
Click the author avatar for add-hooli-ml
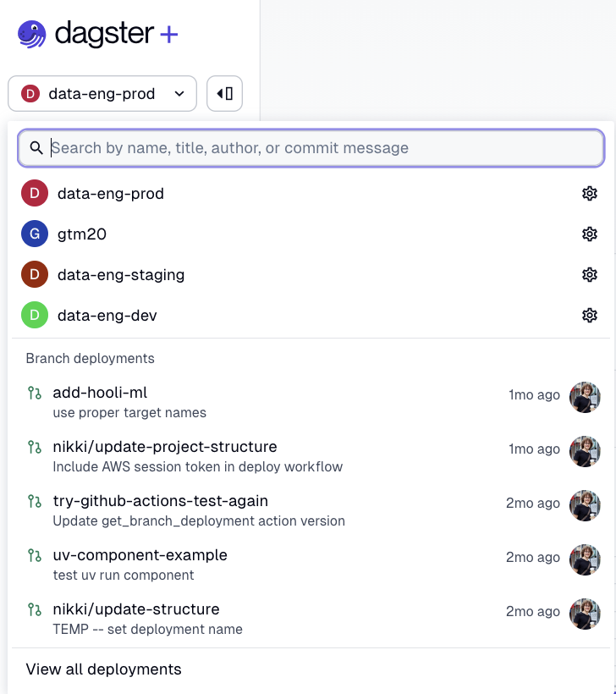[585, 396]
